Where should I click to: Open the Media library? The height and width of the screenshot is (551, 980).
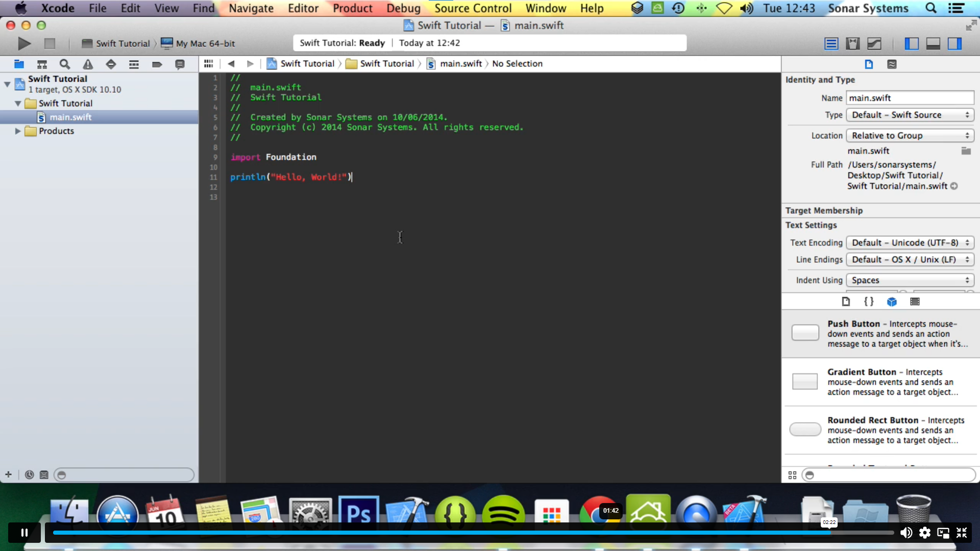point(915,302)
